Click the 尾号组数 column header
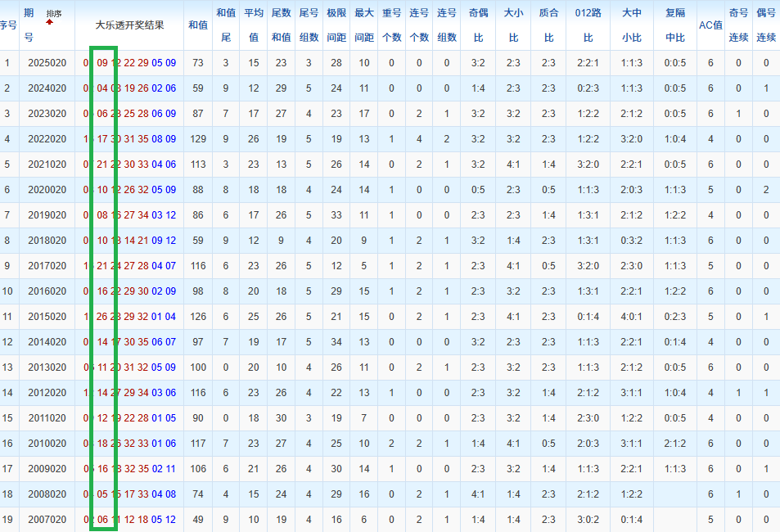This screenshot has width=780, height=532. pyautogui.click(x=309, y=25)
